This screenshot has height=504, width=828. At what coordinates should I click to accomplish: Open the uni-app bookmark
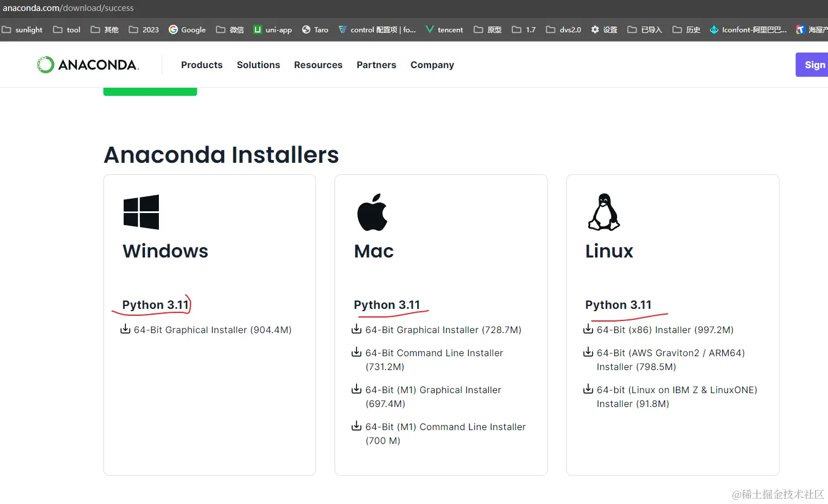click(x=273, y=29)
